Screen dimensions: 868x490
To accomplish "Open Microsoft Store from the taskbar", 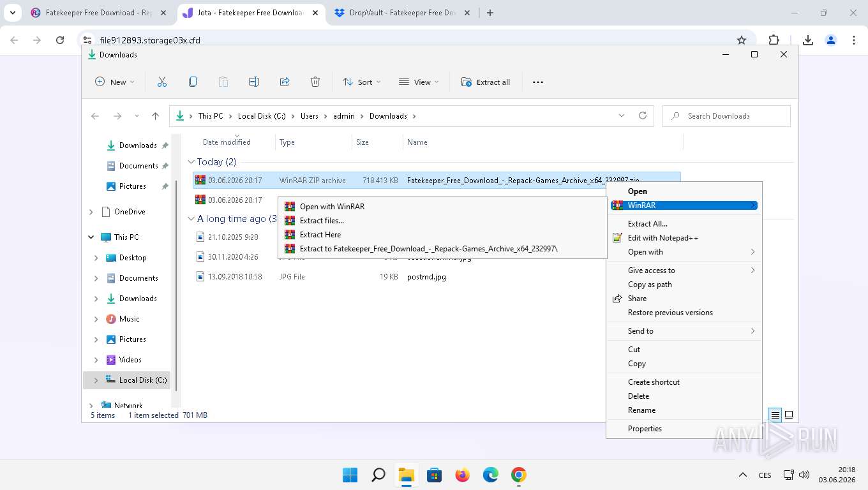I will tap(435, 475).
